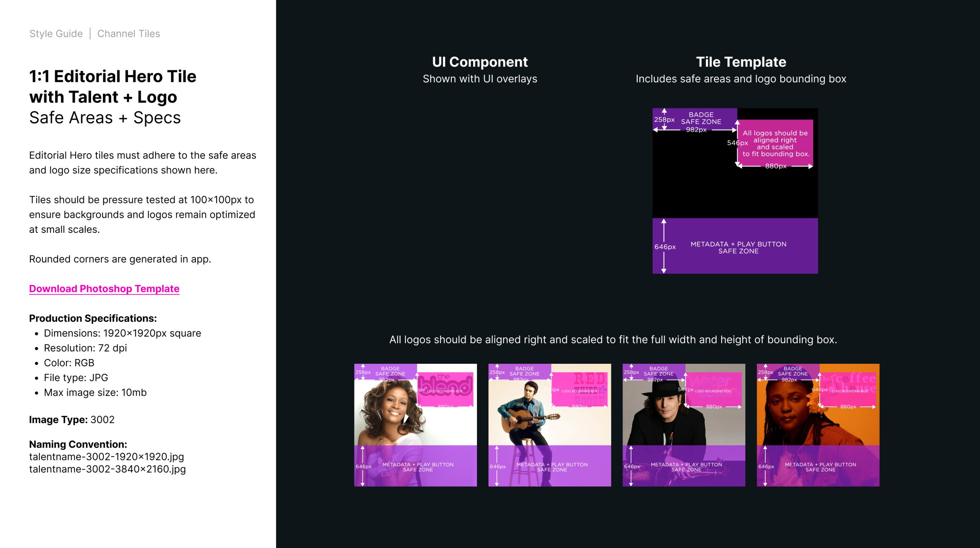Open the Download Photoshop Template link
The image size is (980, 548).
[x=104, y=289]
